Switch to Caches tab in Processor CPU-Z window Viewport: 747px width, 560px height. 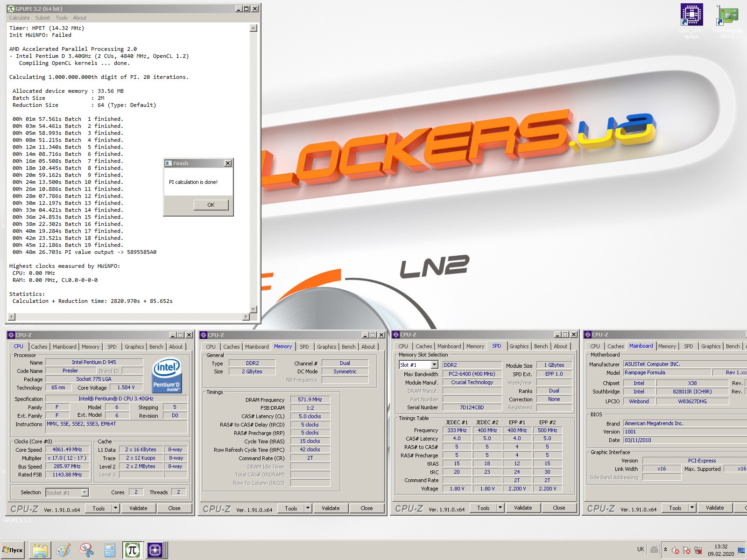(39, 347)
